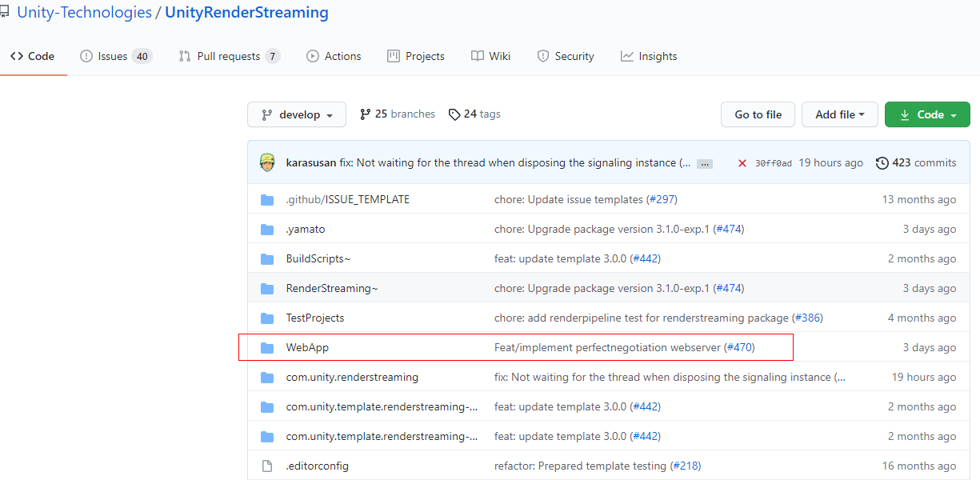Open com.unity.renderstreaming row commit message
Viewport: 980px width, 480px height.
tap(670, 377)
